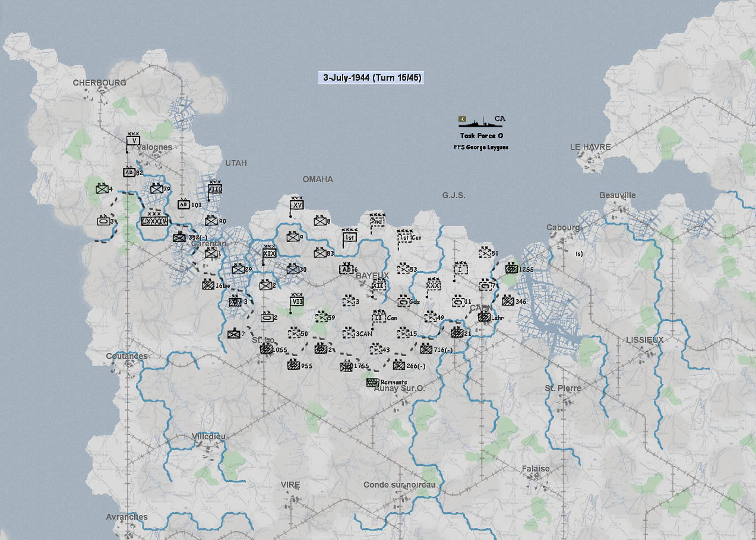The image size is (756, 540).
Task: Select the 51 infantry division counter
Action: pos(486,253)
